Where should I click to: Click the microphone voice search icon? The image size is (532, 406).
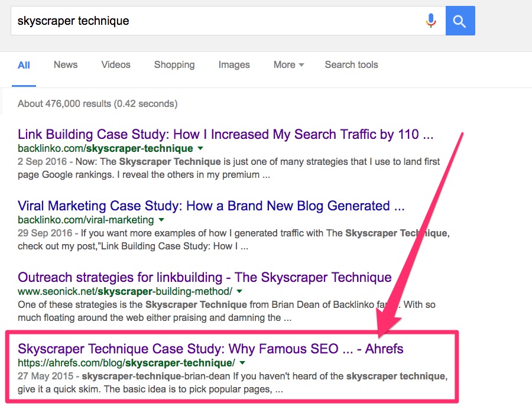[x=431, y=21]
